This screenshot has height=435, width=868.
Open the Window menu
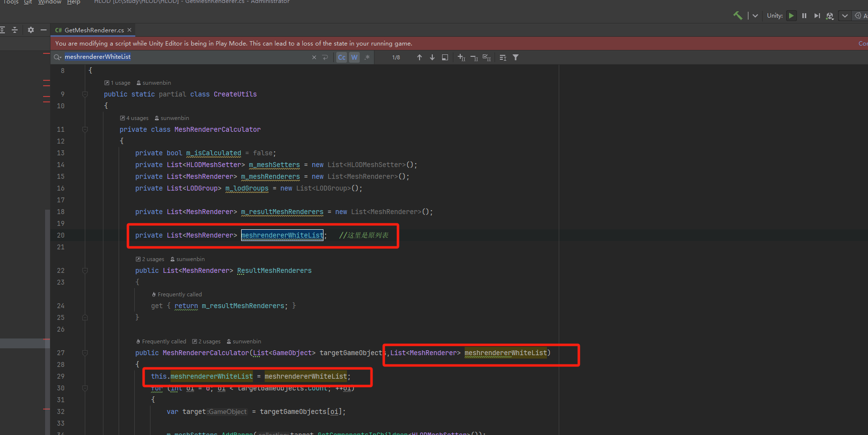(x=50, y=2)
